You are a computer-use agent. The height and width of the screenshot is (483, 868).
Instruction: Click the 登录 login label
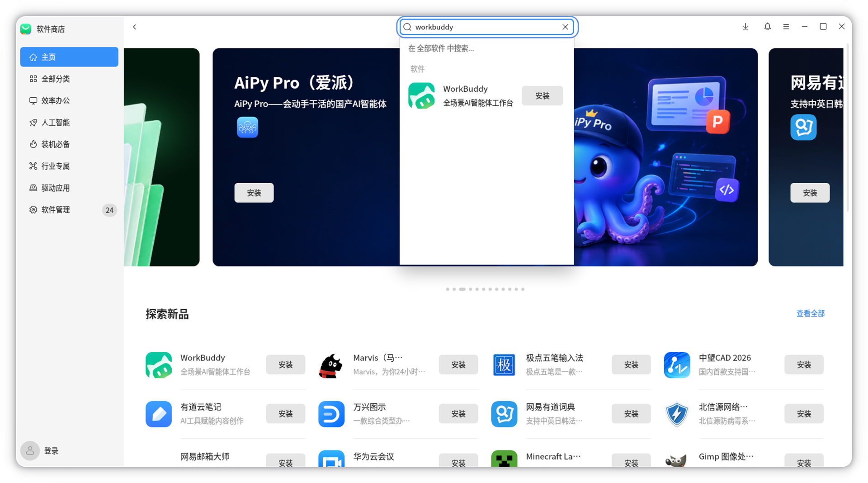click(51, 451)
